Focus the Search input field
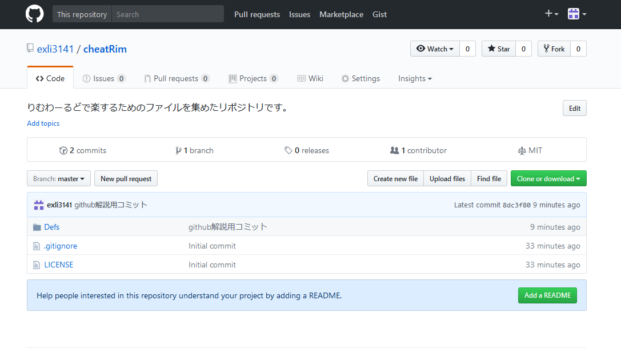621x364 pixels. (168, 14)
